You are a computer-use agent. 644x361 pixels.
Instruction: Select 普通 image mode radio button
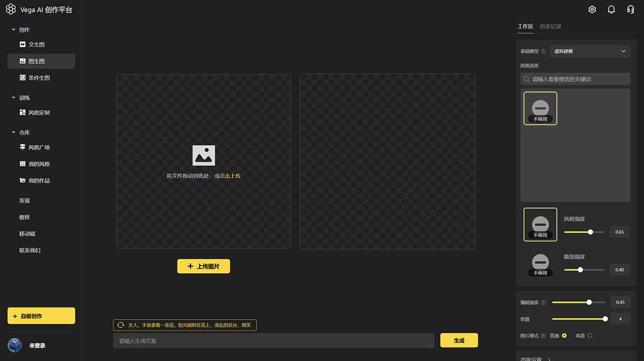(564, 336)
